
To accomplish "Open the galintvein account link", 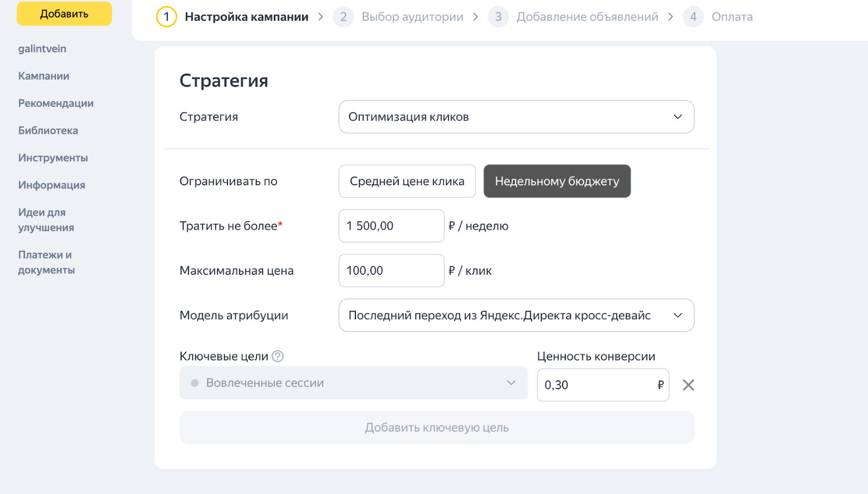I will tap(42, 49).
